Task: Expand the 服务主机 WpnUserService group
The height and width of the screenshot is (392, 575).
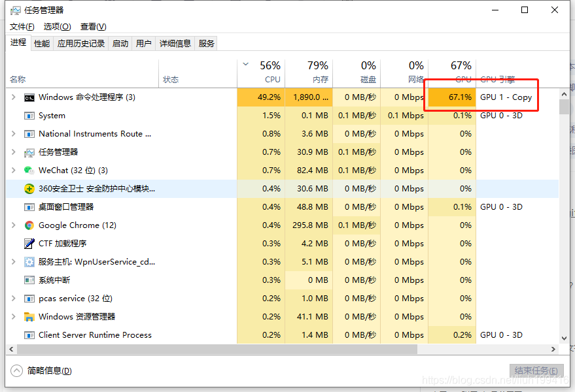Action: [x=14, y=262]
